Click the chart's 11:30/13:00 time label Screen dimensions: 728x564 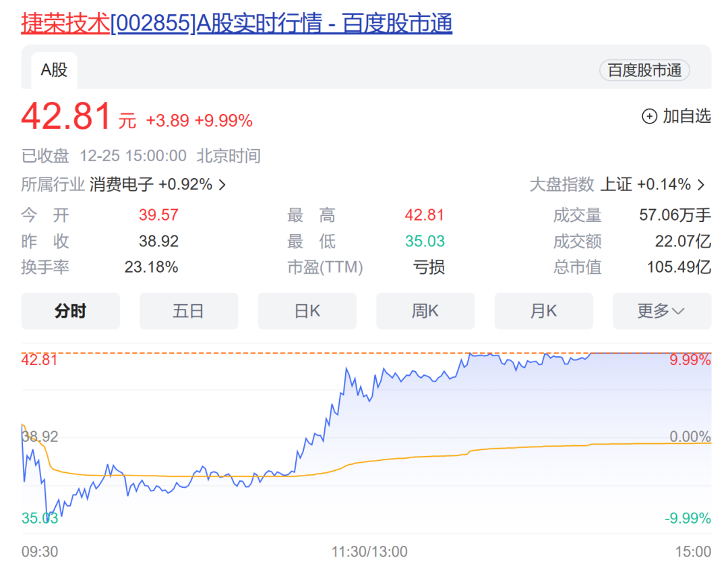point(369,551)
